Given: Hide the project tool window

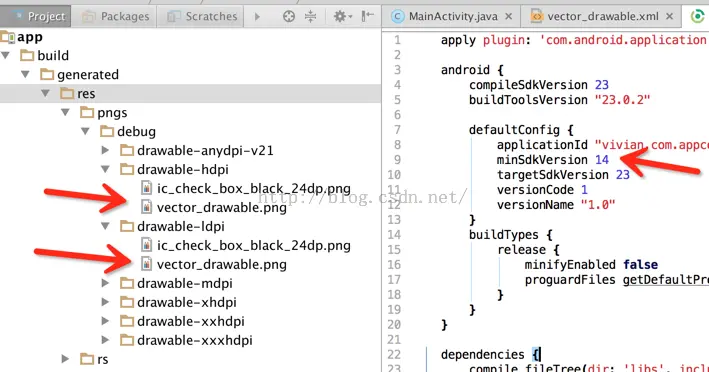Looking at the screenshot, I should click(367, 16).
